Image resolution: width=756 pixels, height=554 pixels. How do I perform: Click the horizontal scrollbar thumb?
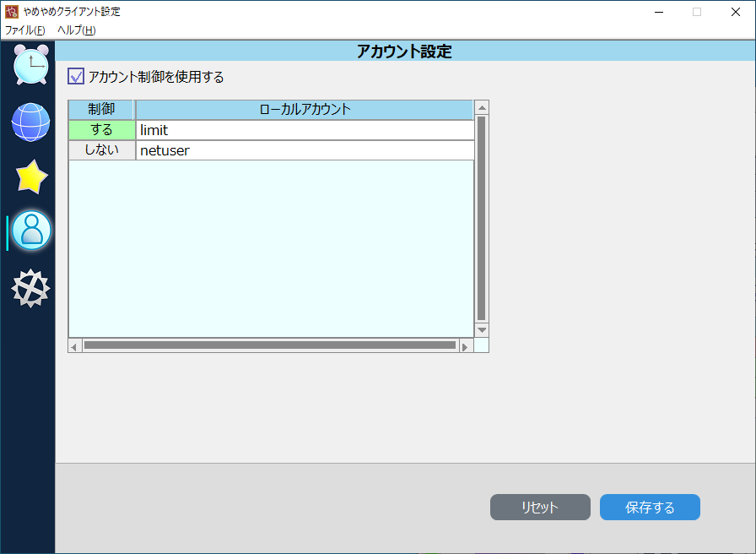tap(270, 345)
